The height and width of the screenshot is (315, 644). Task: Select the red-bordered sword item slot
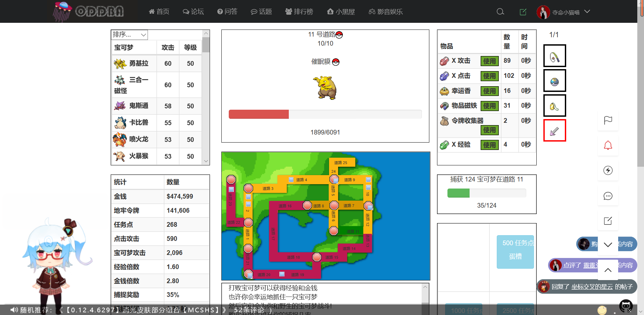[555, 130]
